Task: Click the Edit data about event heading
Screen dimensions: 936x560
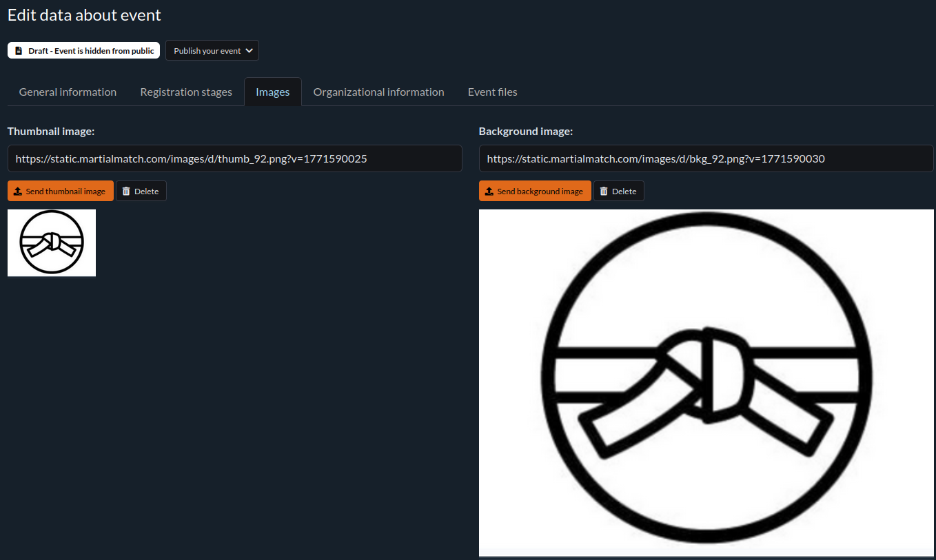Action: [x=84, y=15]
